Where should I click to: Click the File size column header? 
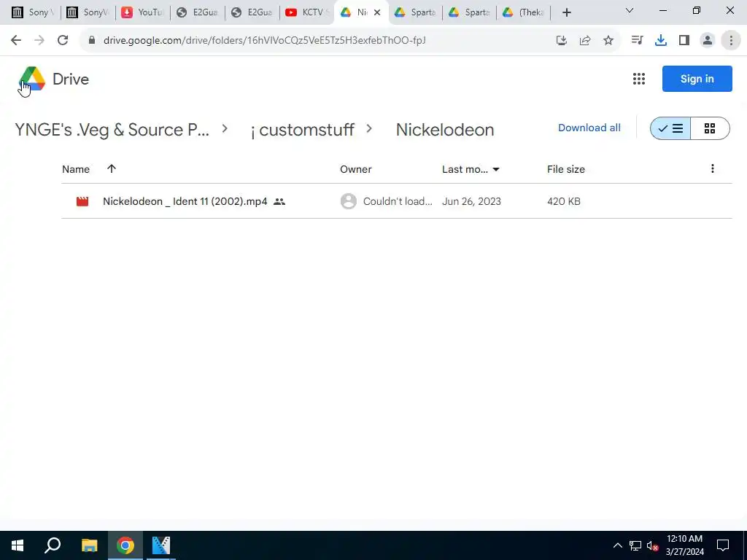tap(565, 169)
